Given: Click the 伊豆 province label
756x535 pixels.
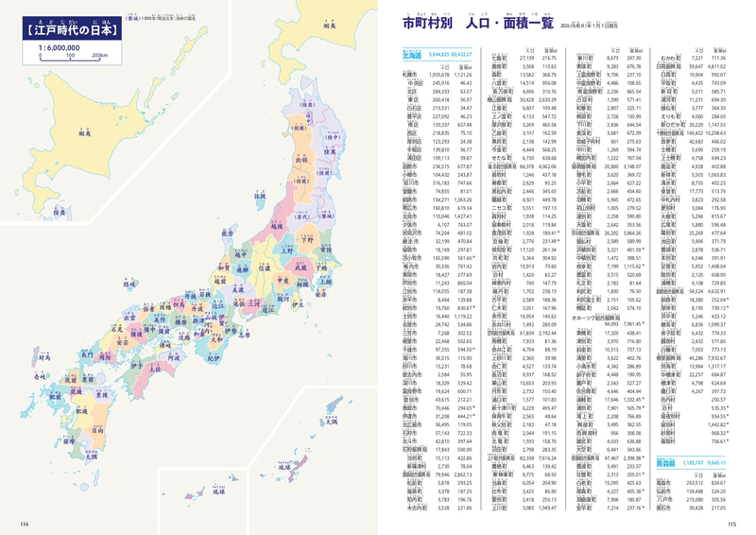Looking at the screenshot, I should point(298,304).
